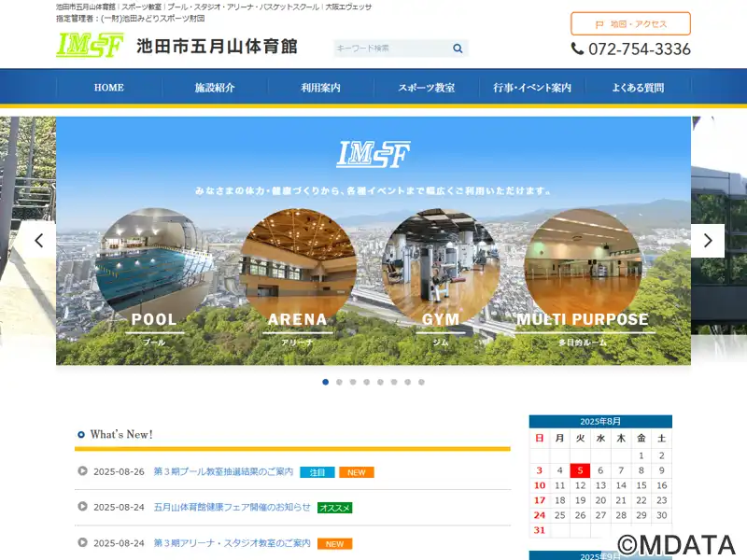The width and height of the screenshot is (747, 560).
Task: Click date 2025-08-26 in news list
Action: [119, 471]
